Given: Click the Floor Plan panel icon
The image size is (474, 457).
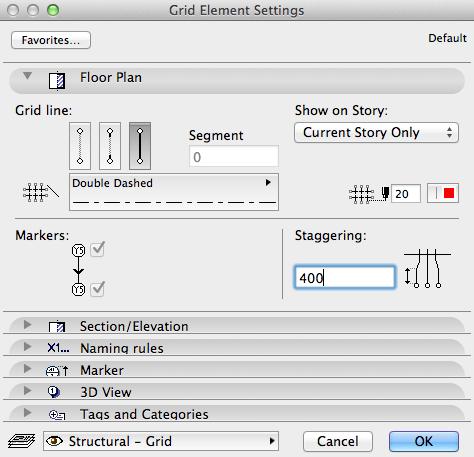Looking at the screenshot, I should (57, 80).
